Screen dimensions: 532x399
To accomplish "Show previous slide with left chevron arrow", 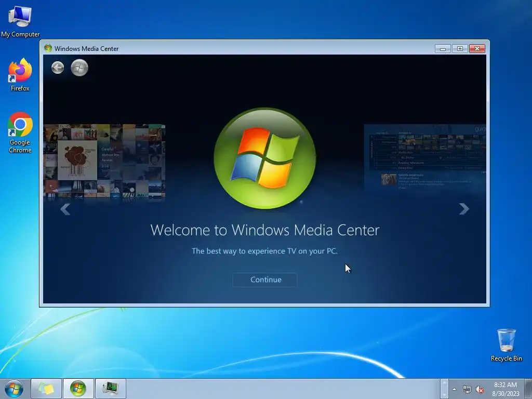I will click(x=65, y=209).
